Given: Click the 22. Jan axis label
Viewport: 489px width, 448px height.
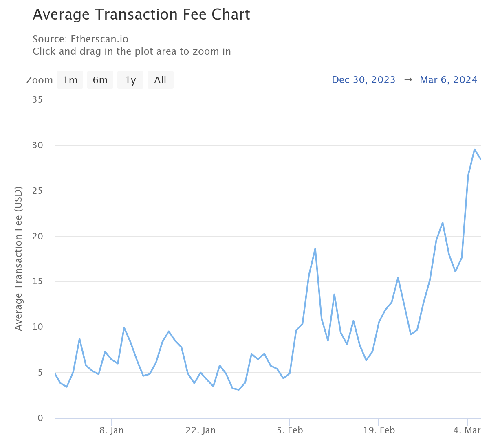Looking at the screenshot, I should [201, 430].
